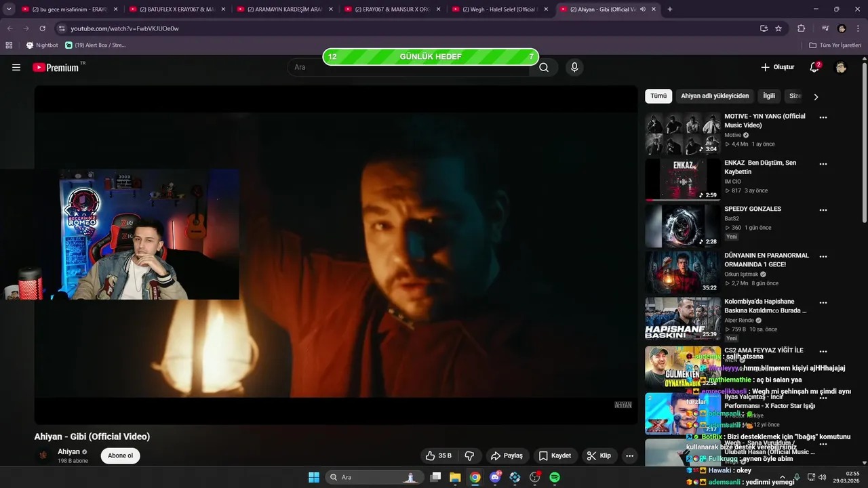868x488 pixels.
Task: Reload the page with browser refresh
Action: tap(43, 28)
